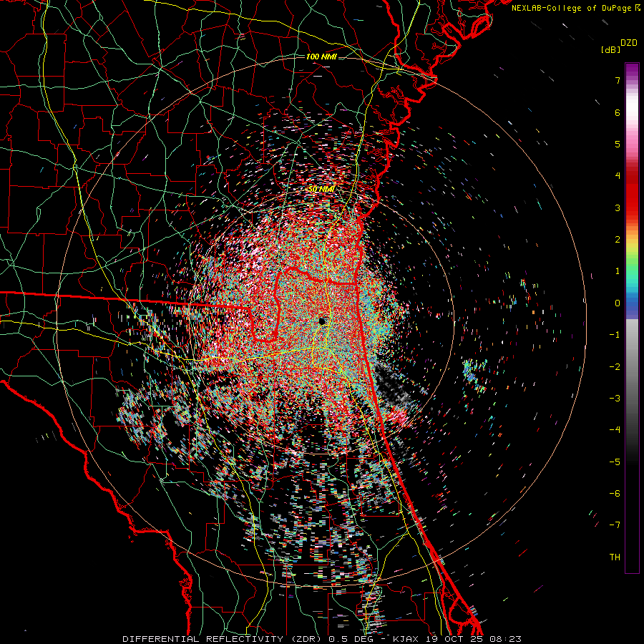Click the DZD color scale title
The height and width of the screenshot is (644, 644).
(629, 43)
